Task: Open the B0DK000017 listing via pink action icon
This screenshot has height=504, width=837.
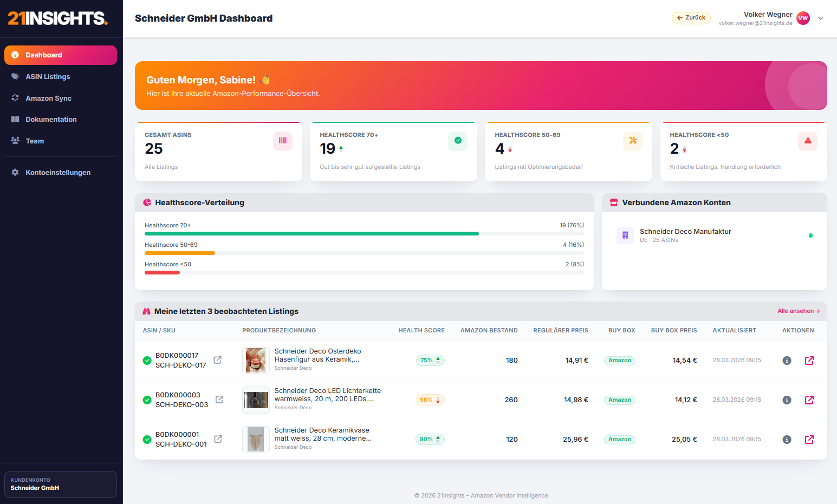Action: point(809,361)
